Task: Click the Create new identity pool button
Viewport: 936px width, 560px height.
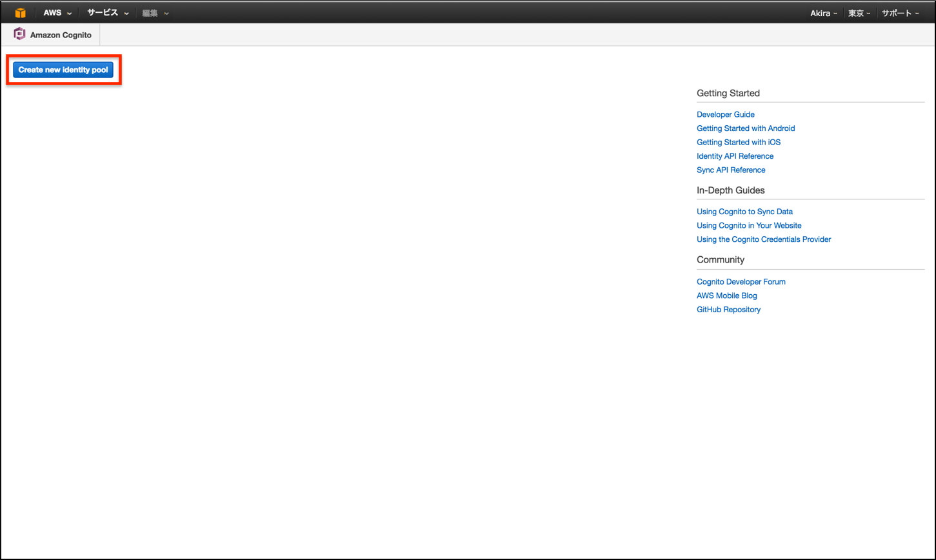Action: (x=63, y=69)
